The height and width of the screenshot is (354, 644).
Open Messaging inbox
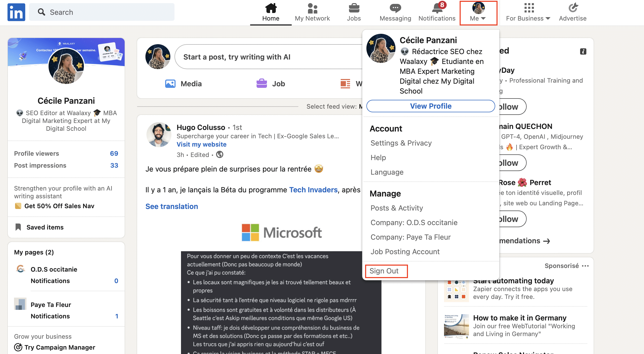coord(394,12)
